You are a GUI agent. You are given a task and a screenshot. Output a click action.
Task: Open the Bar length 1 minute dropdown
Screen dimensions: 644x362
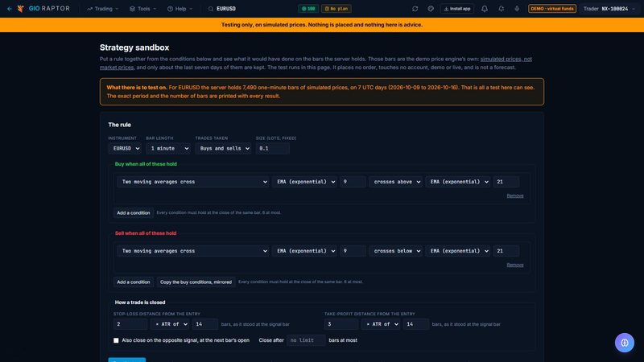tap(168, 149)
